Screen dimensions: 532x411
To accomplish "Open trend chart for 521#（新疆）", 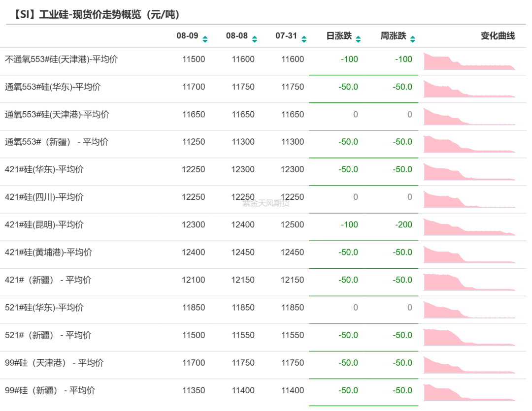I will 469,337.
